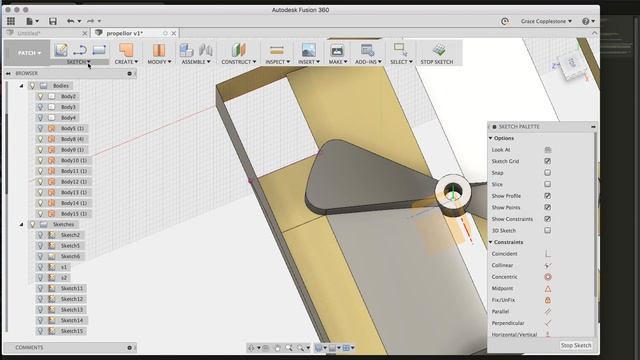Click the Assemble new component icon
This screenshot has width=640, height=360.
(x=186, y=50)
